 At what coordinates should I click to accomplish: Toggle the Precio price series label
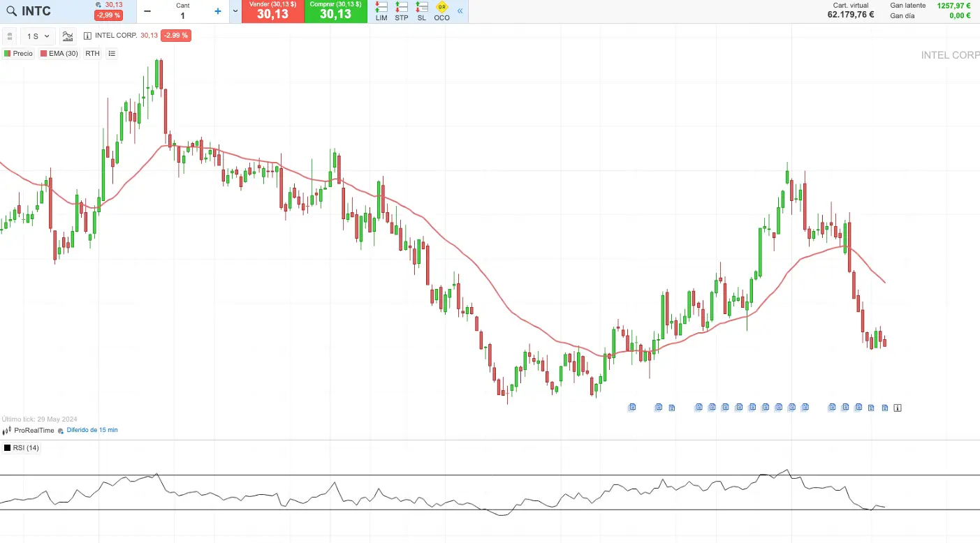point(18,54)
